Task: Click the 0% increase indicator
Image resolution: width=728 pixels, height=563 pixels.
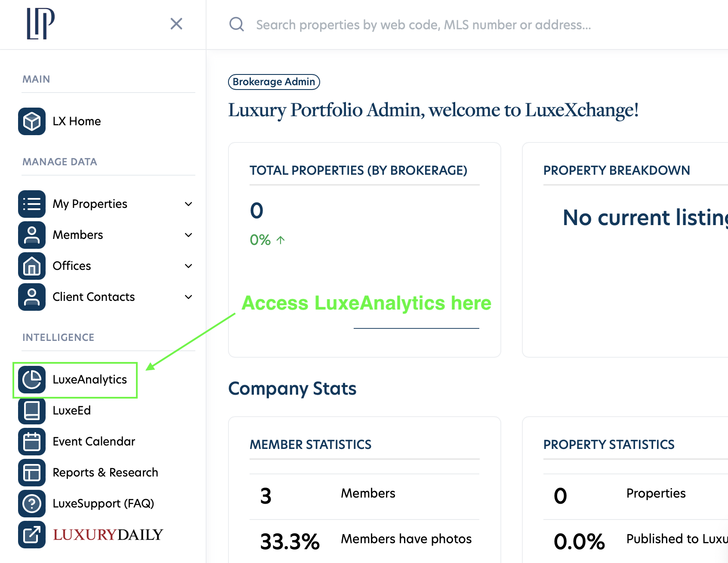Action: tap(267, 240)
